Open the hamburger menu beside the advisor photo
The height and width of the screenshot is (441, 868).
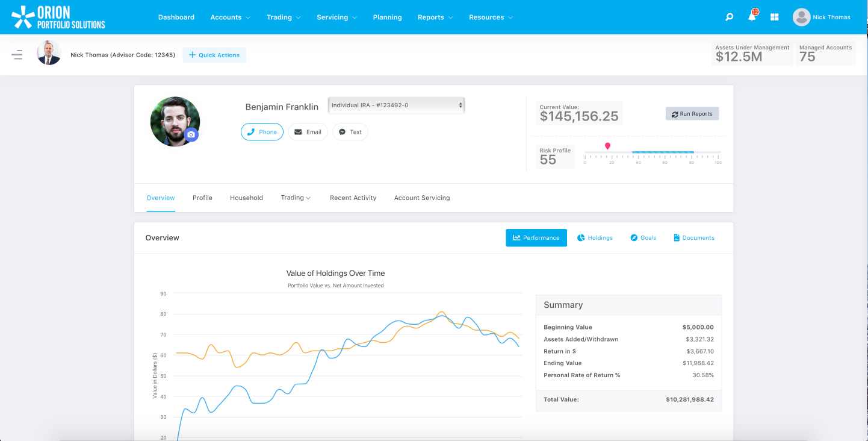(x=17, y=54)
